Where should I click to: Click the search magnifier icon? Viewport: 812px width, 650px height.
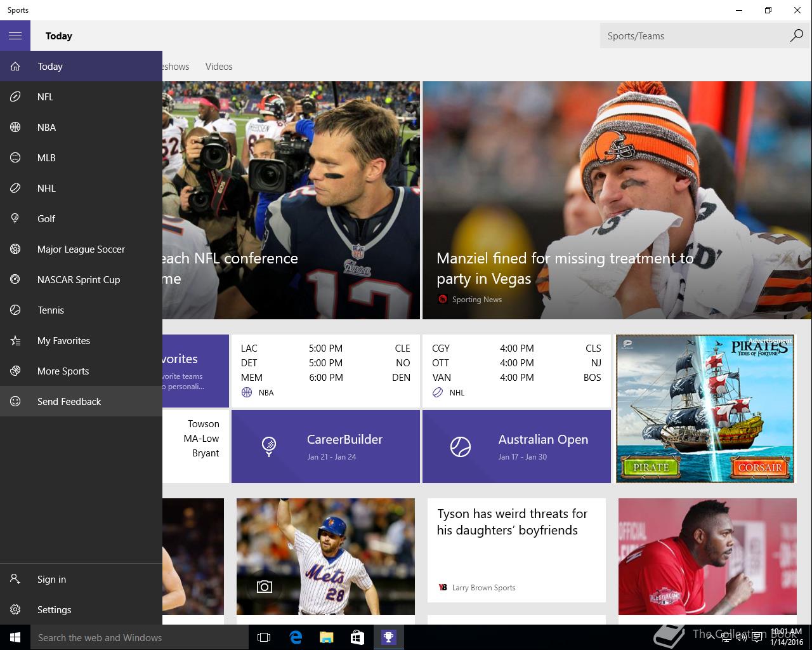tap(796, 36)
